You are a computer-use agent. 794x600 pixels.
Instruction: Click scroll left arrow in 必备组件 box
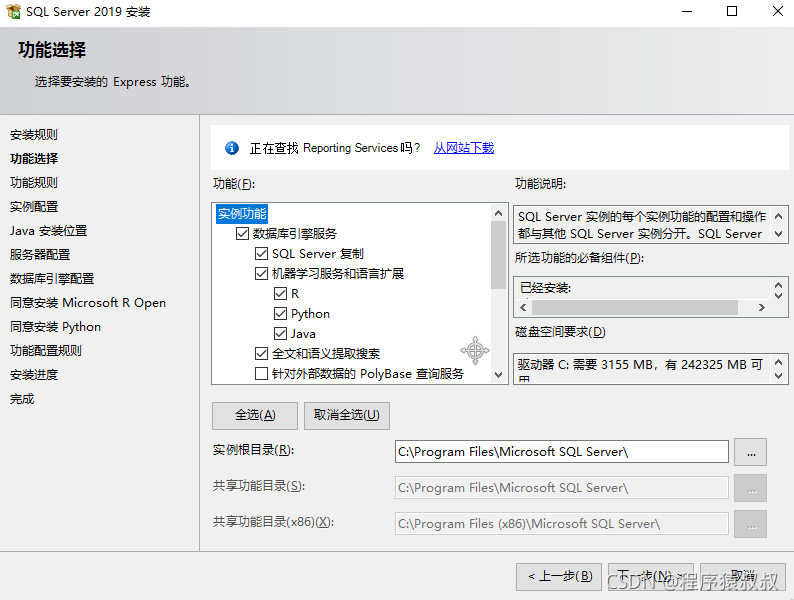pos(523,307)
